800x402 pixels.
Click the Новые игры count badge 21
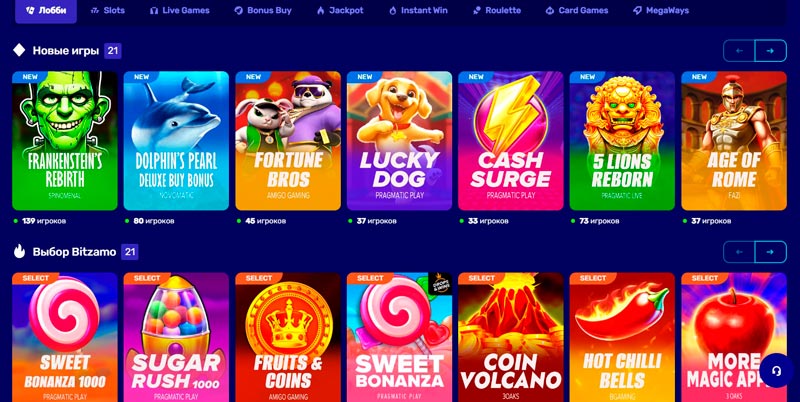tap(113, 51)
